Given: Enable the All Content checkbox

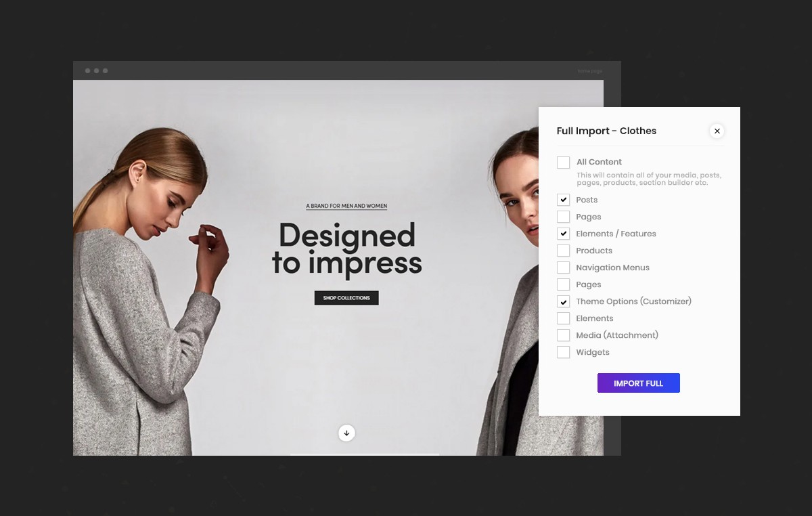Looking at the screenshot, I should click(563, 163).
